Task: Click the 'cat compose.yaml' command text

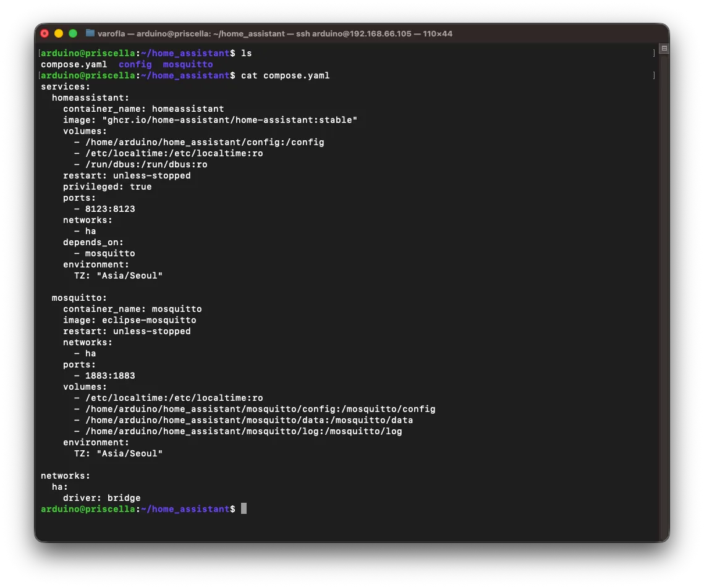Action: [285, 76]
